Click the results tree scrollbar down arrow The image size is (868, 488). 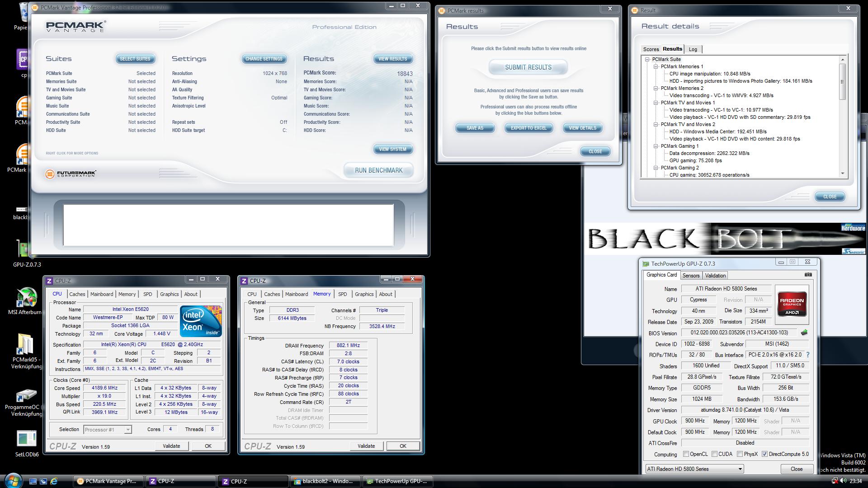(x=843, y=174)
